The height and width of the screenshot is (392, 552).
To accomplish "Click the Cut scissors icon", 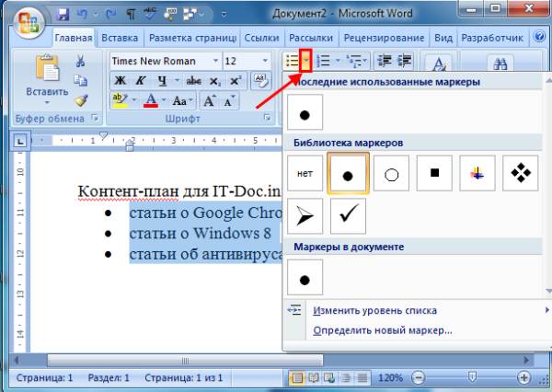I will (x=80, y=61).
